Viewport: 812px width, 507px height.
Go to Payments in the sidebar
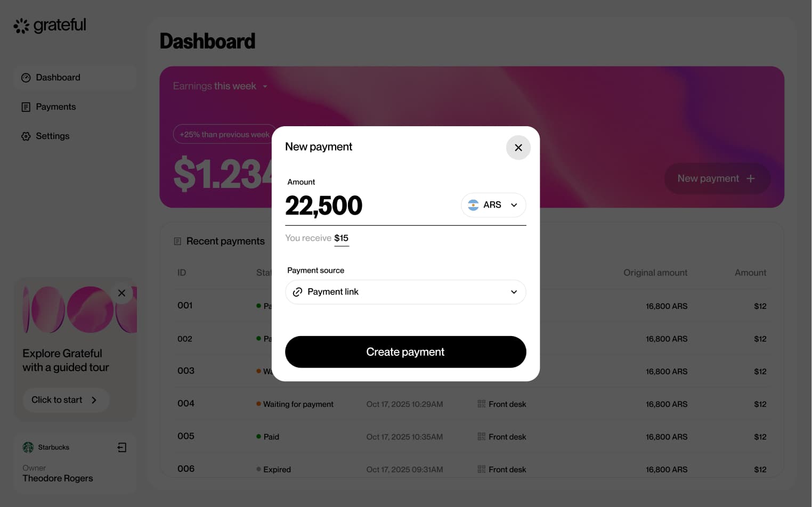(x=55, y=107)
